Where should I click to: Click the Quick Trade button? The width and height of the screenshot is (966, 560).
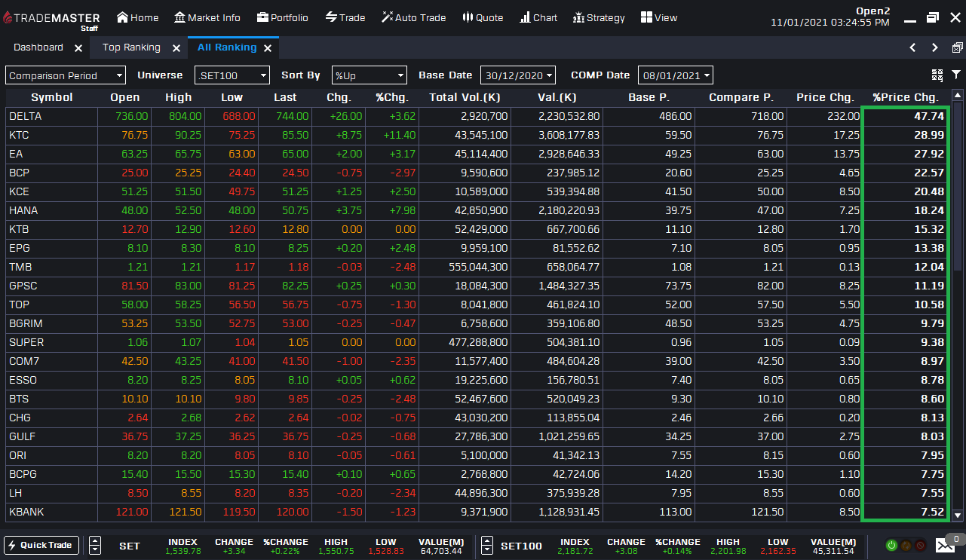[41, 545]
